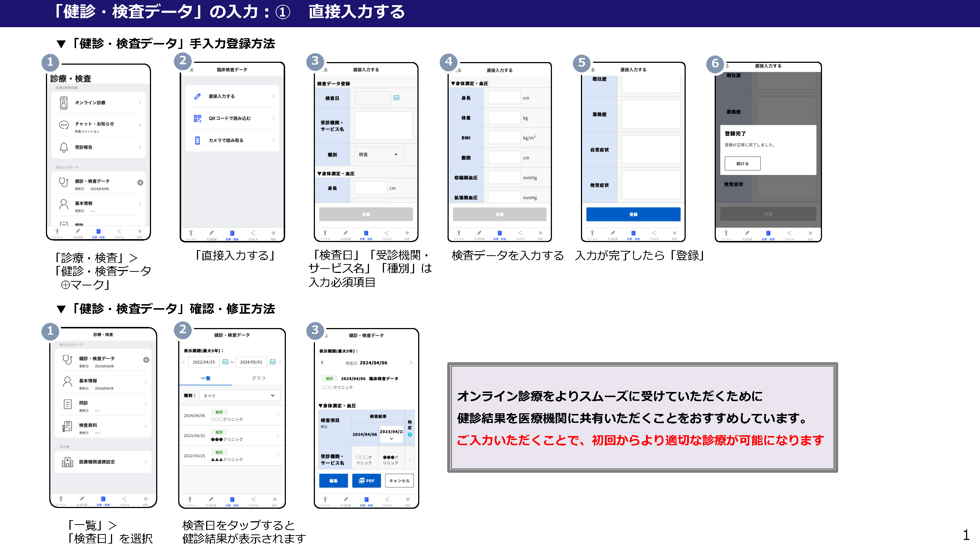Open the 受診報告 menu row
This screenshot has height=551, width=980.
98,147
